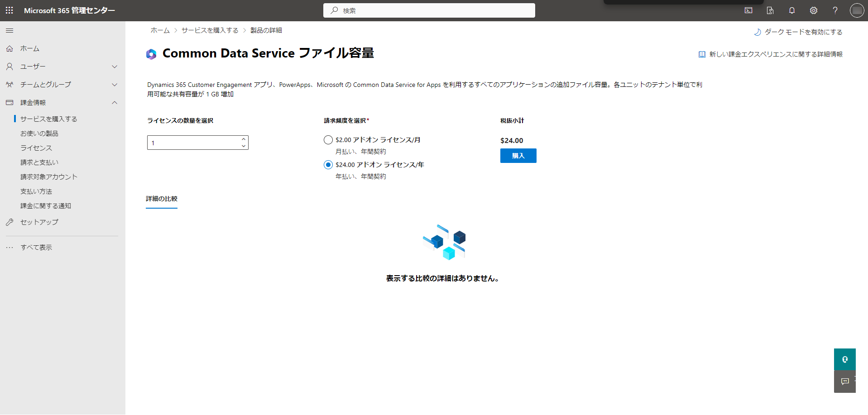868x415 pixels.
Task: Expand the チームとグループ menu chevron
Action: (x=115, y=85)
